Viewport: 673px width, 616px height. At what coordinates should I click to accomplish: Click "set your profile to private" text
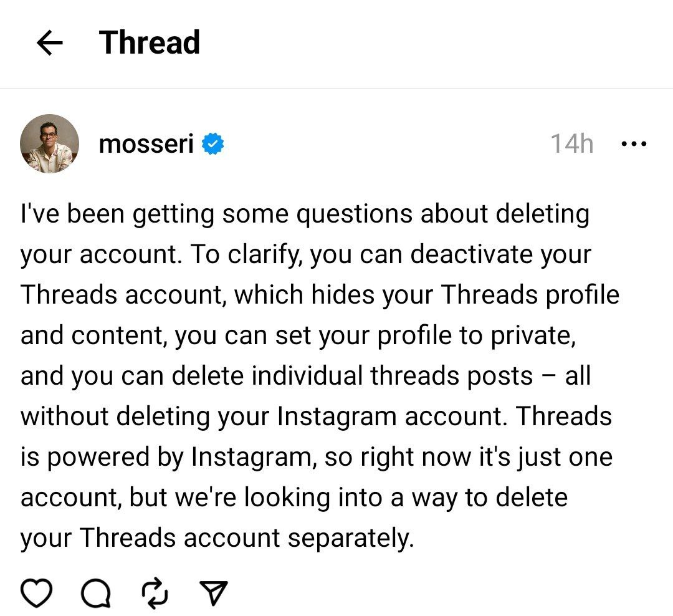click(x=425, y=336)
